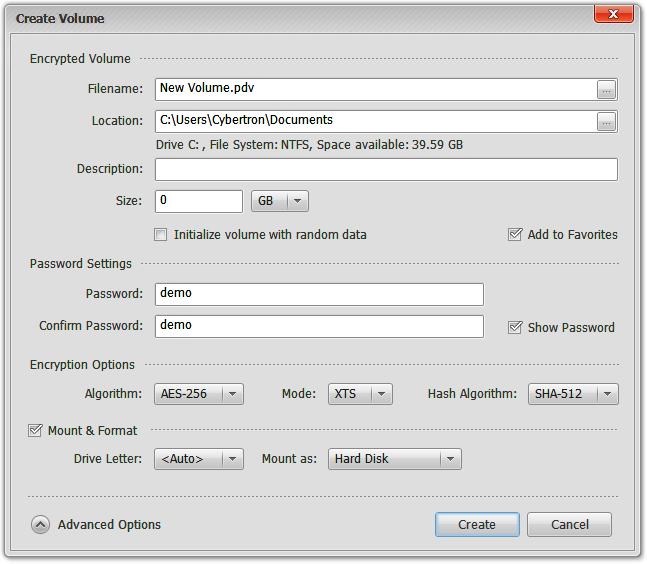647x564 pixels.
Task: Uncheck Add to Favorites
Action: tap(515, 234)
